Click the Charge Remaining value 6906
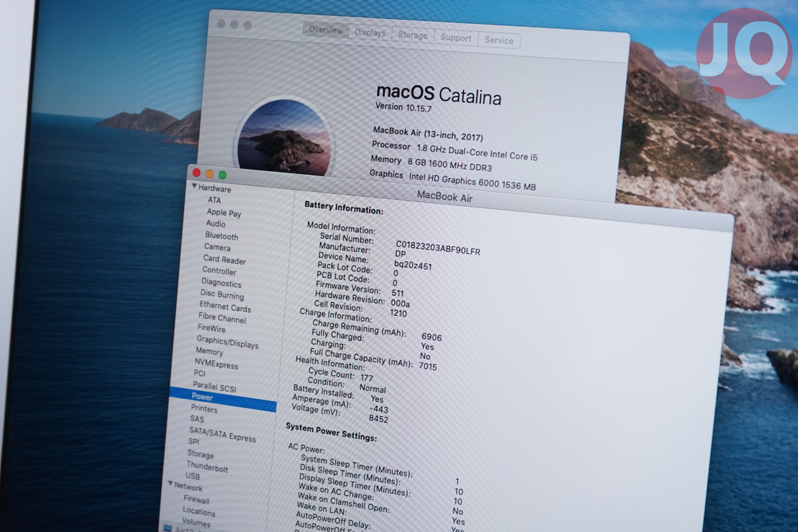Viewport: 798px width, 532px height. tap(432, 337)
